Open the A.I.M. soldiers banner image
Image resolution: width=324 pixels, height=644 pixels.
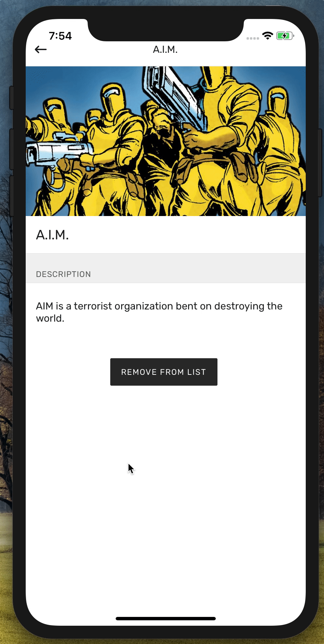(166, 141)
